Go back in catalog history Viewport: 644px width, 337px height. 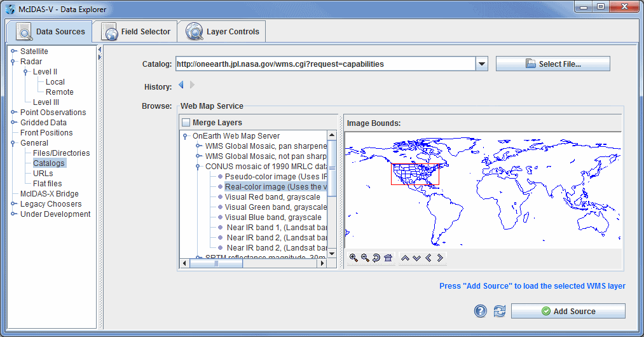(181, 85)
